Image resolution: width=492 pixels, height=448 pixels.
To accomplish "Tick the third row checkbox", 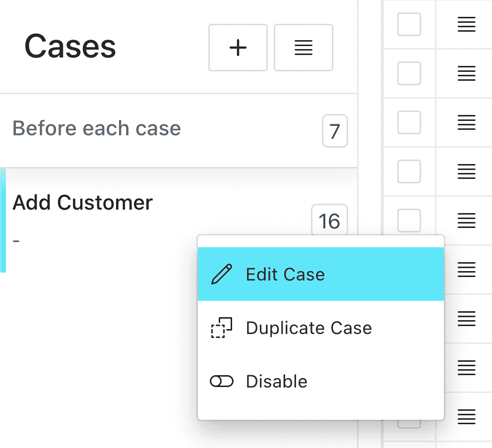I will (409, 122).
